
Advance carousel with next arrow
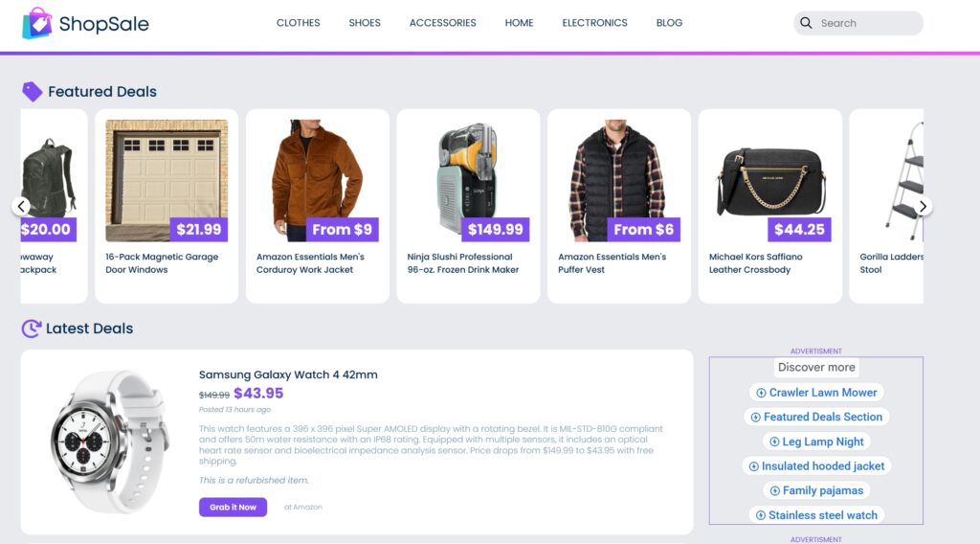[923, 206]
